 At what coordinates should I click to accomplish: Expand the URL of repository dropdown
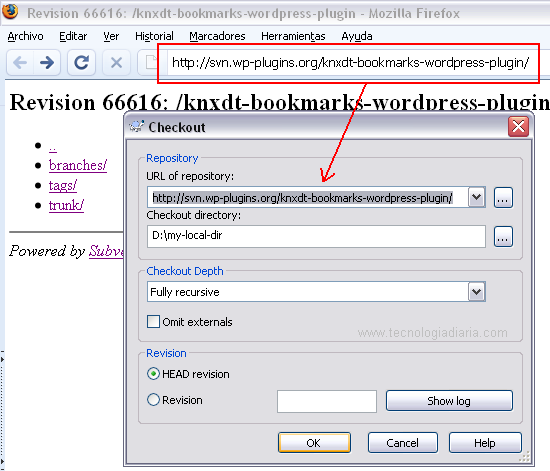[476, 197]
